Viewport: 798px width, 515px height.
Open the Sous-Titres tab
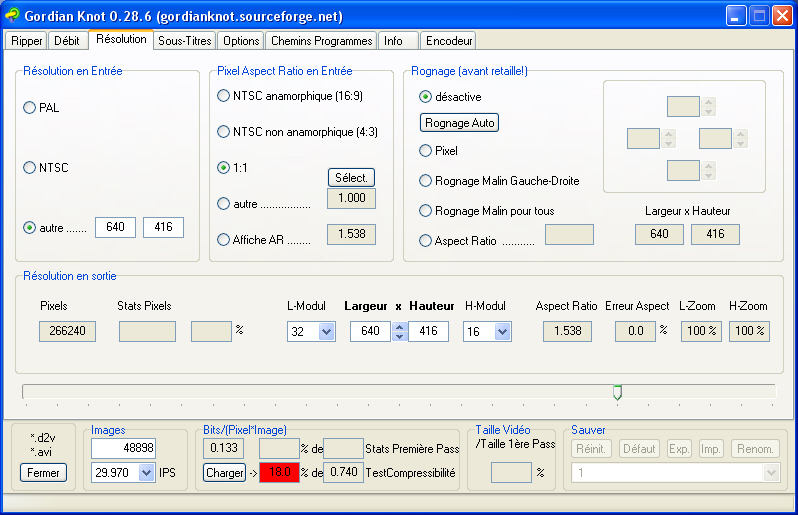[185, 41]
